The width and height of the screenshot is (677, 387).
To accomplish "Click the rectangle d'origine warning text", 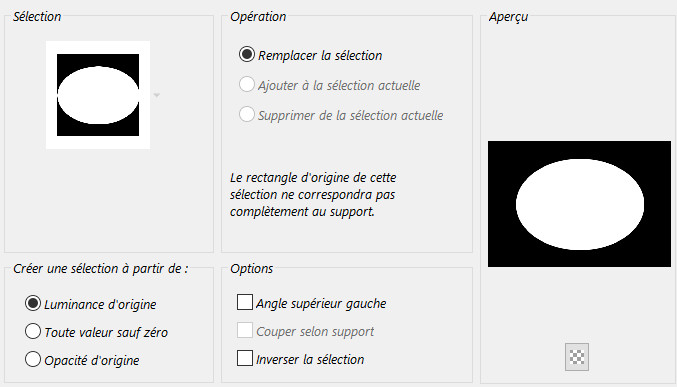I will pos(313,194).
